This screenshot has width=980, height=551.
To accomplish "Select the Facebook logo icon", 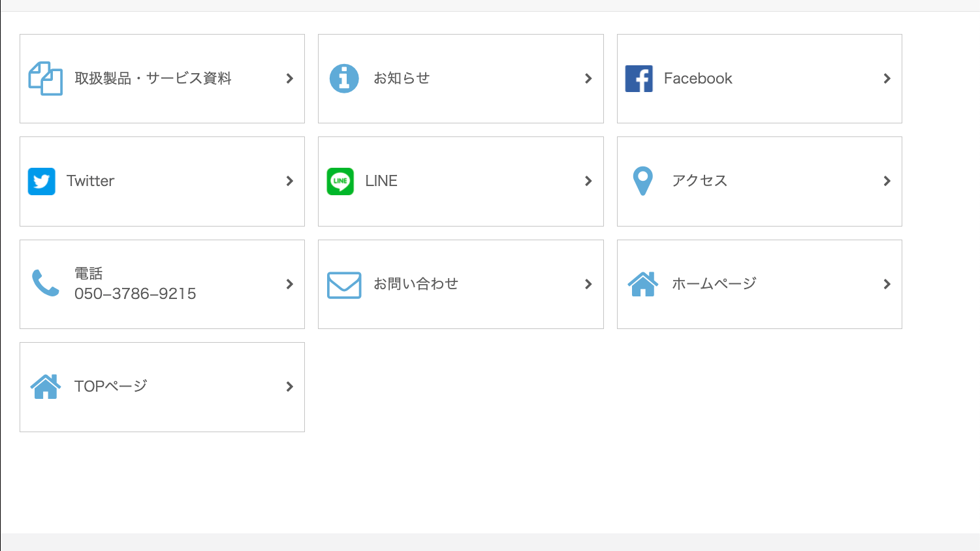I will [x=639, y=78].
